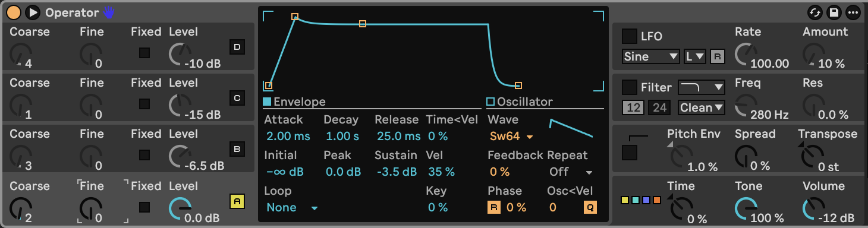Toggle the LFO retrigger R button
Image resolution: width=868 pixels, height=228 pixels.
click(x=718, y=56)
